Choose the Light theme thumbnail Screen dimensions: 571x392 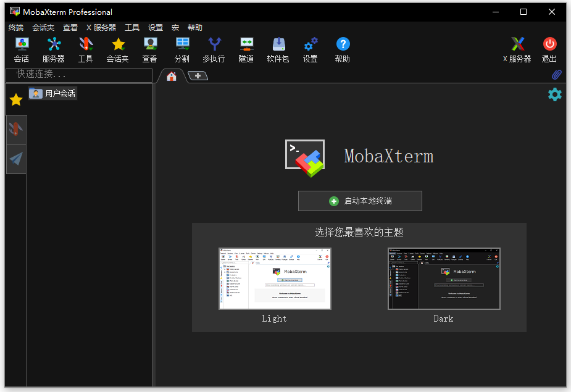coord(275,278)
